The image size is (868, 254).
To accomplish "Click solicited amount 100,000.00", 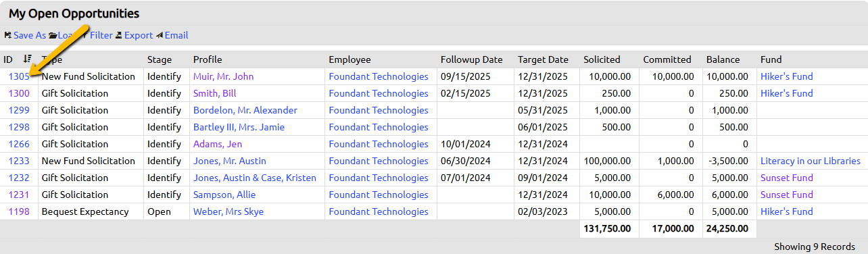I will (606, 161).
